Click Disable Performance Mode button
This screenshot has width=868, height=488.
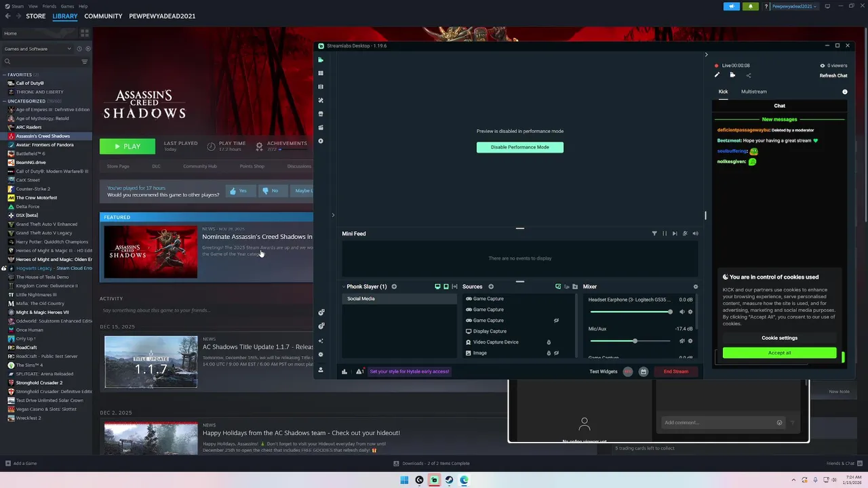tap(520, 147)
